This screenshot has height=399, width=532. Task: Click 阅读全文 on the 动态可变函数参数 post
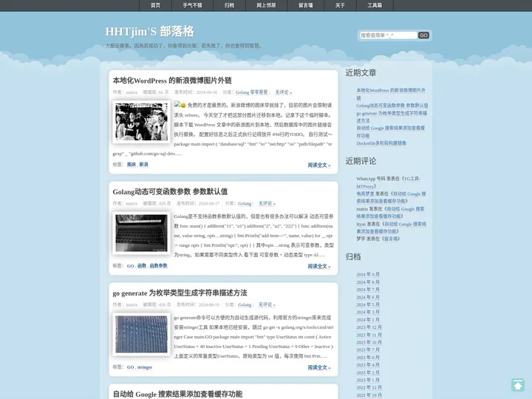click(x=319, y=266)
